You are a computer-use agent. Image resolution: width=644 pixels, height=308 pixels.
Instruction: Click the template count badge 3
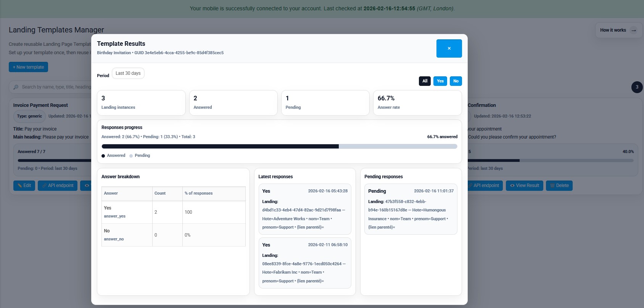[x=637, y=87]
